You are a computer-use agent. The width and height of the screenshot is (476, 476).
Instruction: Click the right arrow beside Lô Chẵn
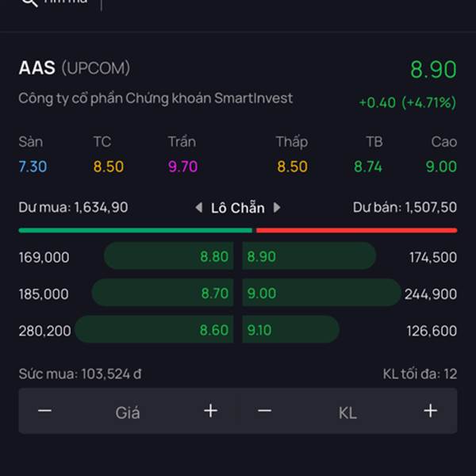[277, 208]
